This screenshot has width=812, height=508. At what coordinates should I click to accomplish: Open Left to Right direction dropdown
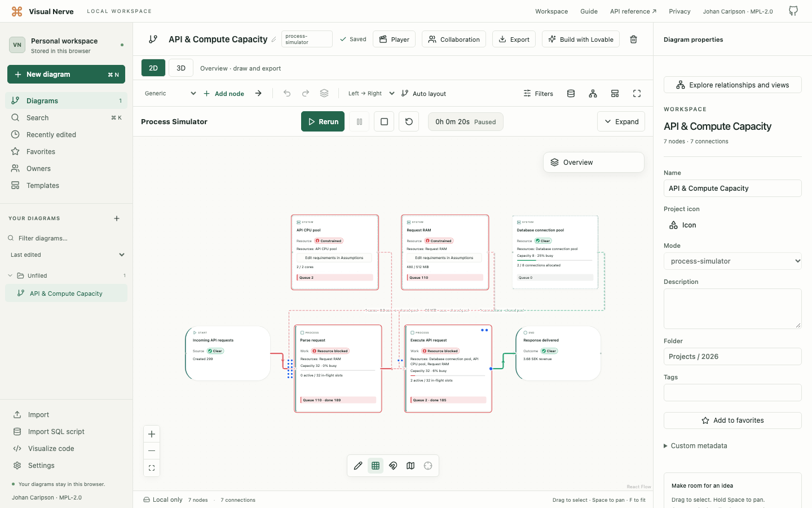(x=371, y=94)
